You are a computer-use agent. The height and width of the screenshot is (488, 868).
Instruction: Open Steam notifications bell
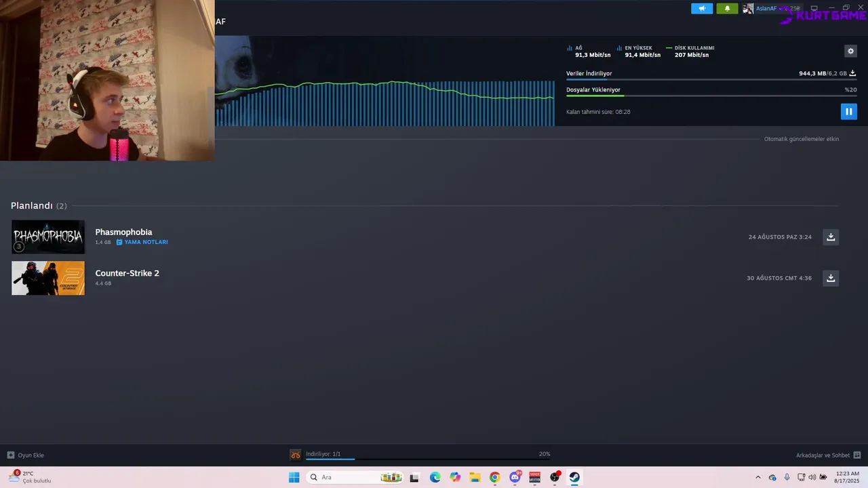(727, 9)
